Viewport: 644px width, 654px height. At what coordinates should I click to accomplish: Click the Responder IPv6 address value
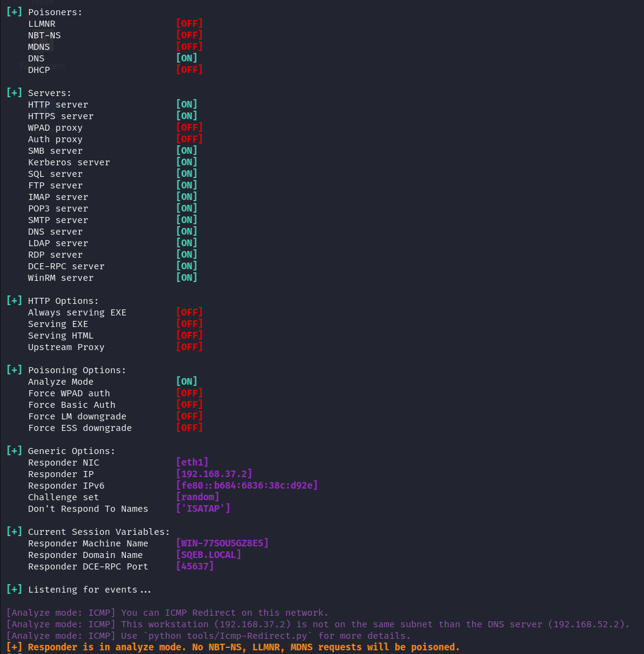coord(247,485)
